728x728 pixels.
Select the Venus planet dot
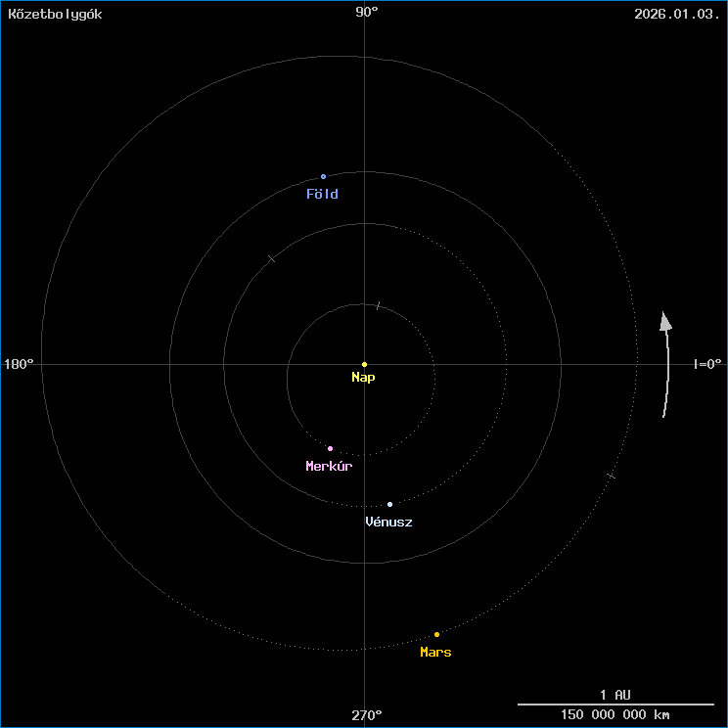[389, 504]
